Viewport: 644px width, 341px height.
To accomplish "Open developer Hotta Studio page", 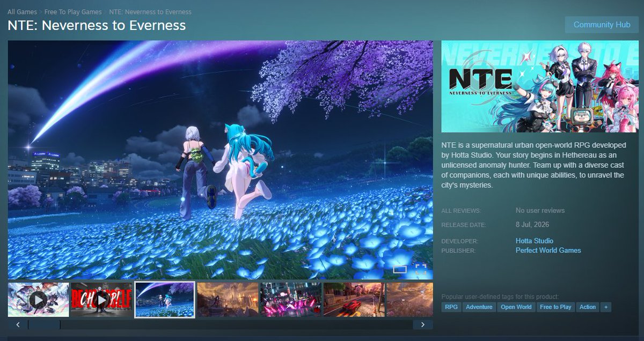I will tap(534, 241).
